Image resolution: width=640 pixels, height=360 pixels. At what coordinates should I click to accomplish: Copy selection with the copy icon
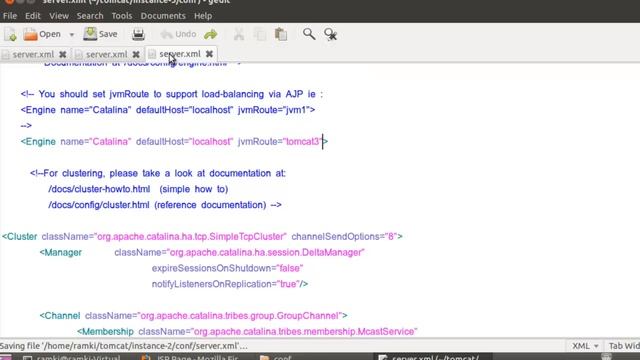[x=260, y=34]
